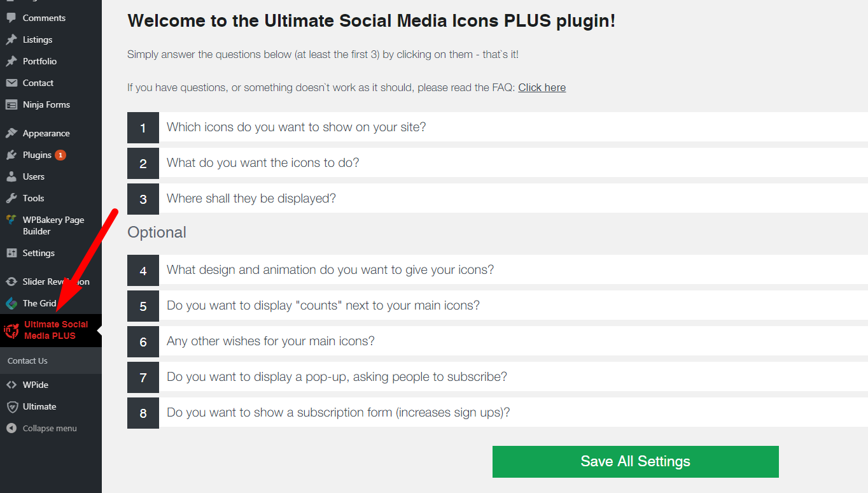The width and height of the screenshot is (868, 493).
Task: Expand "Where shall they be displayed?" section
Action: click(x=251, y=198)
